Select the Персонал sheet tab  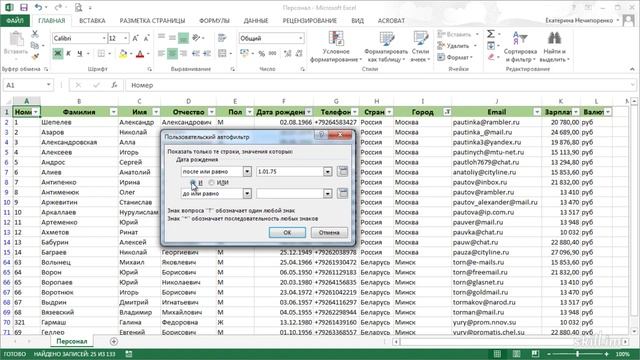click(x=72, y=341)
